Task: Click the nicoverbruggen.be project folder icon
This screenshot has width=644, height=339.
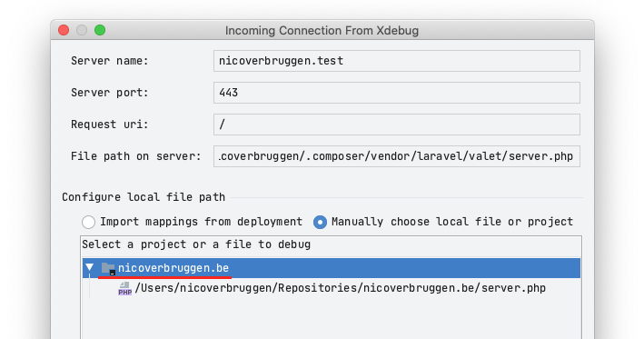Action: pos(108,268)
